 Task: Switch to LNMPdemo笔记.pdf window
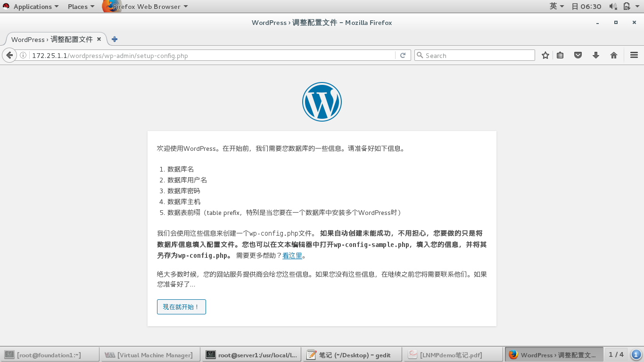click(453, 355)
